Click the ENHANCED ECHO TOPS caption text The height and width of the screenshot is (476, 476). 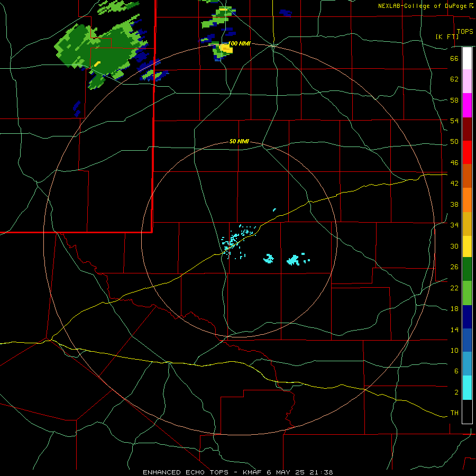[186, 472]
